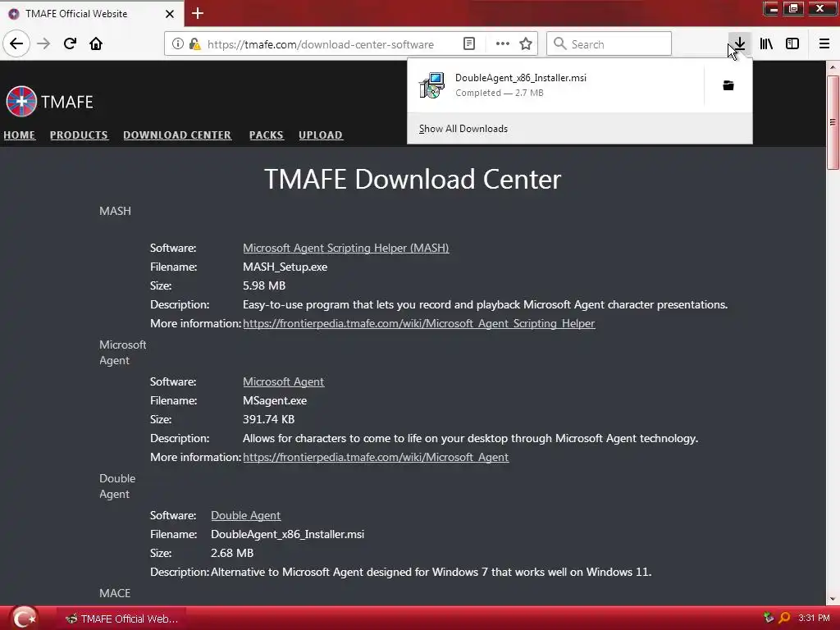840x630 pixels.
Task: Click the 391.74 KB size value
Action: pos(269,419)
